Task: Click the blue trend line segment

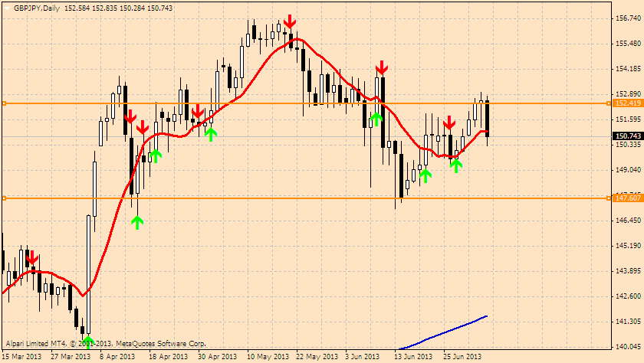Action: [x=444, y=332]
